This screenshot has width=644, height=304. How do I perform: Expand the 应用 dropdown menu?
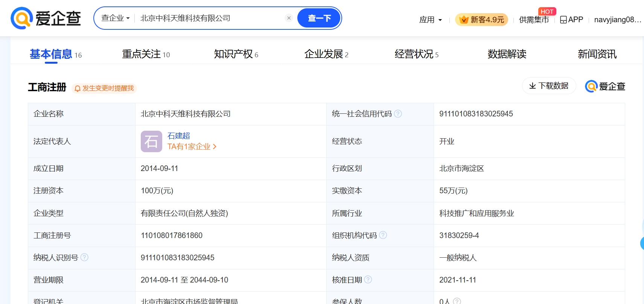(431, 20)
